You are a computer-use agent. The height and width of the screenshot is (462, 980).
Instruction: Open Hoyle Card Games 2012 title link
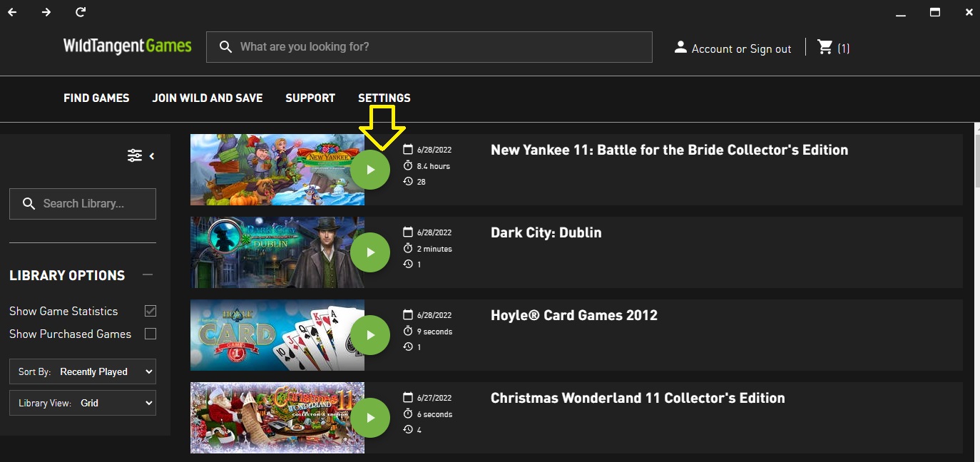(574, 315)
